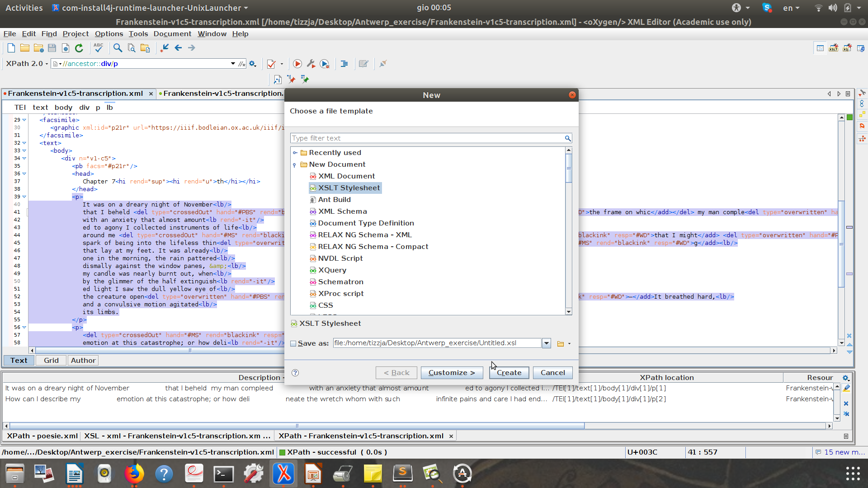Click the 15 new messages status notification
Viewport: 868px width, 488px height.
coord(840,452)
